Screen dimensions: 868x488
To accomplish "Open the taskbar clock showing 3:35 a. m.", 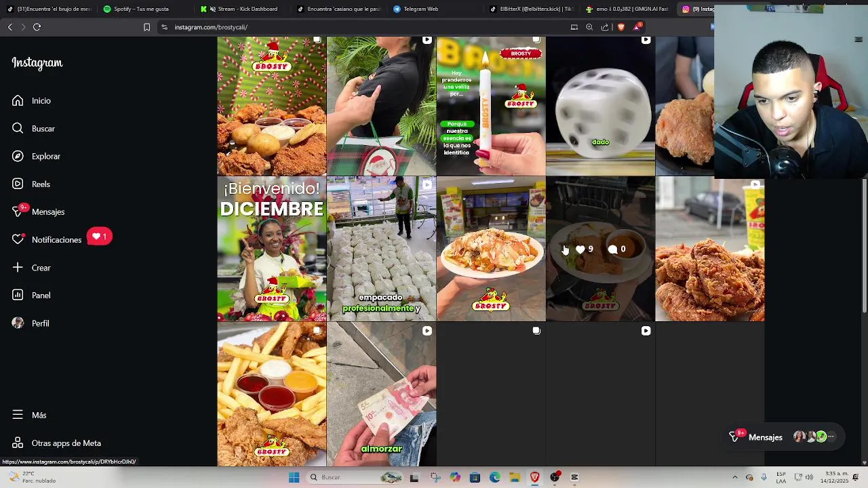I will click(x=835, y=477).
